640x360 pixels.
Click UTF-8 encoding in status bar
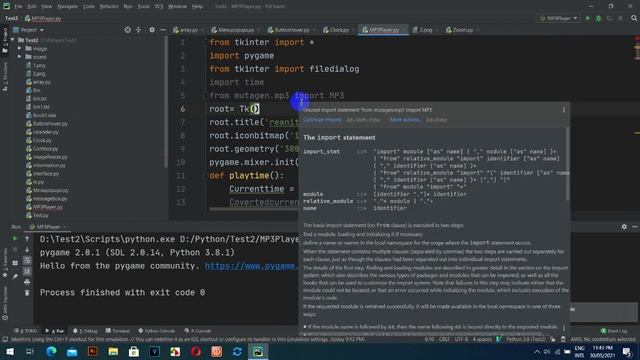pos(461,339)
